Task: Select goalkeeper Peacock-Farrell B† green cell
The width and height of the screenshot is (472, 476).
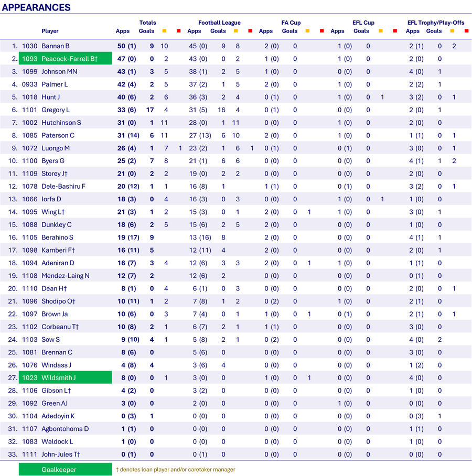Action: tap(66, 59)
